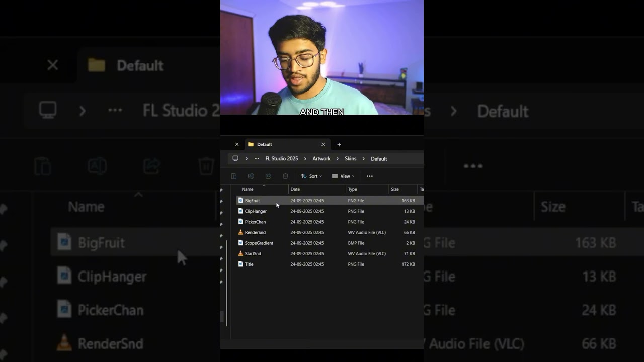Expand chevron after FL Studio 2025 breadcrumb
This screenshot has height=362, width=644.
click(305, 159)
